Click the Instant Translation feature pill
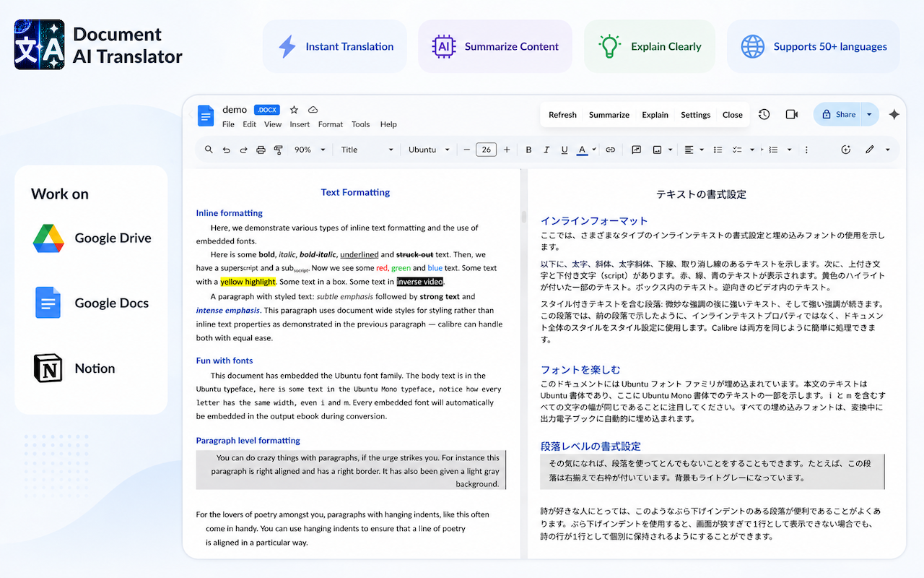924x578 pixels. [335, 46]
